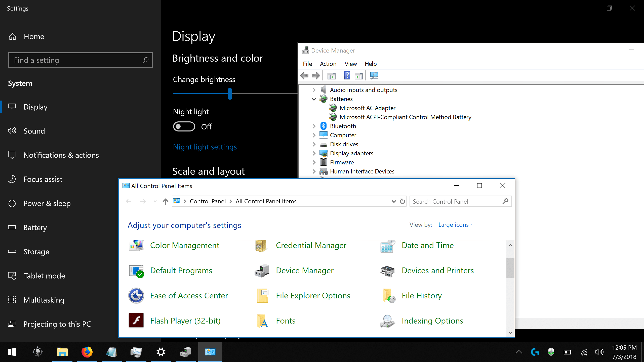This screenshot has height=362, width=644.
Task: Expand Human Interface Devices node
Action: point(314,171)
